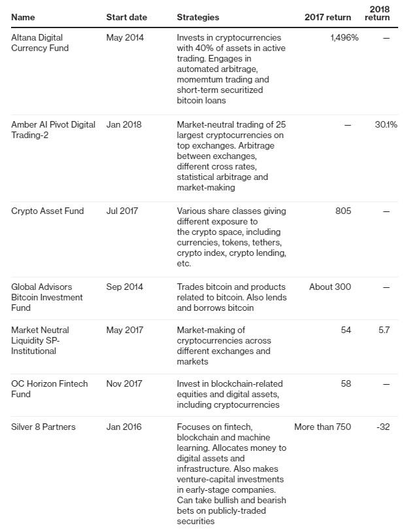Image resolution: width=406 pixels, height=532 pixels.
Task: Click the Start date column header
Action: click(126, 17)
